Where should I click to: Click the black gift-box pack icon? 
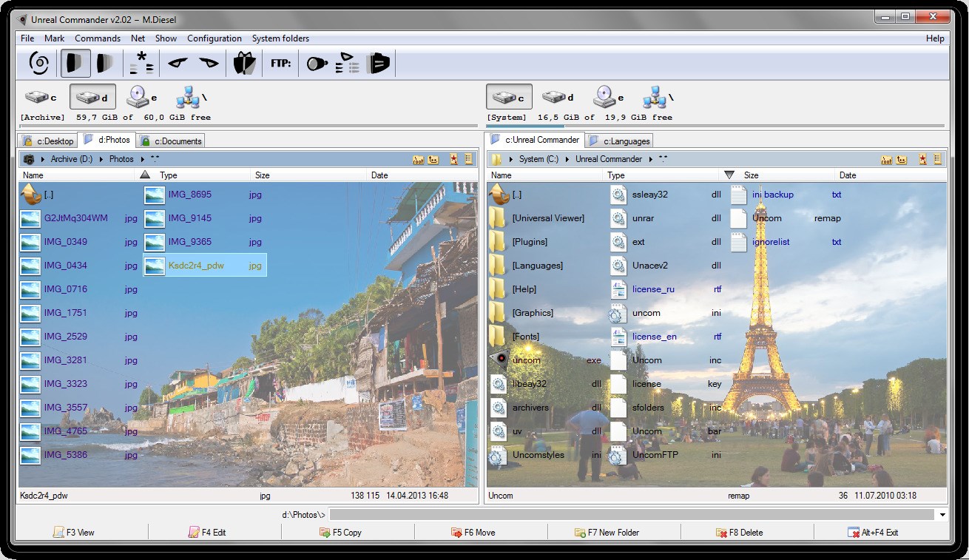[x=244, y=64]
